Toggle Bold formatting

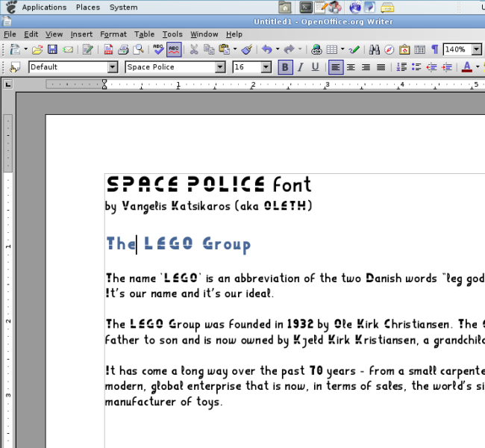(285, 67)
